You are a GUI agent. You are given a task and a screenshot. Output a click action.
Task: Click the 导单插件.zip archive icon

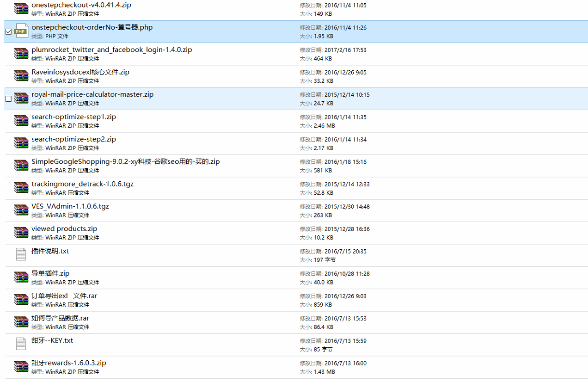(21, 277)
